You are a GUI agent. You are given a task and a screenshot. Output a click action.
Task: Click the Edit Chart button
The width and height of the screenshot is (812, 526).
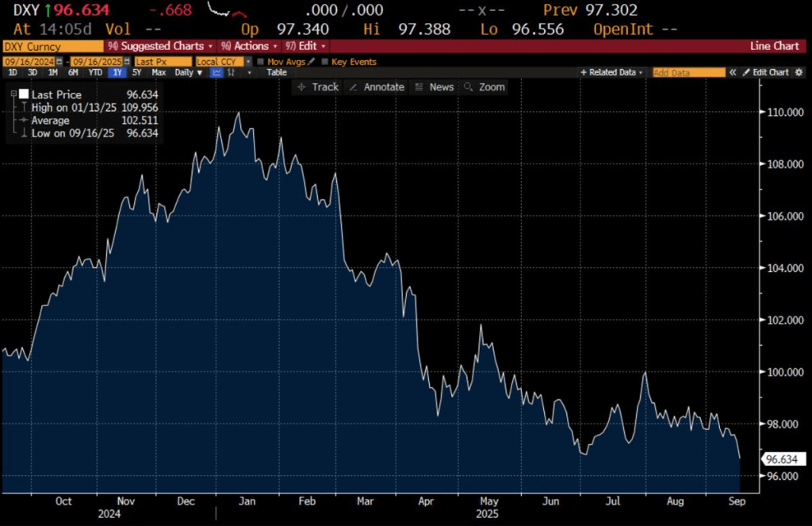[x=764, y=72]
